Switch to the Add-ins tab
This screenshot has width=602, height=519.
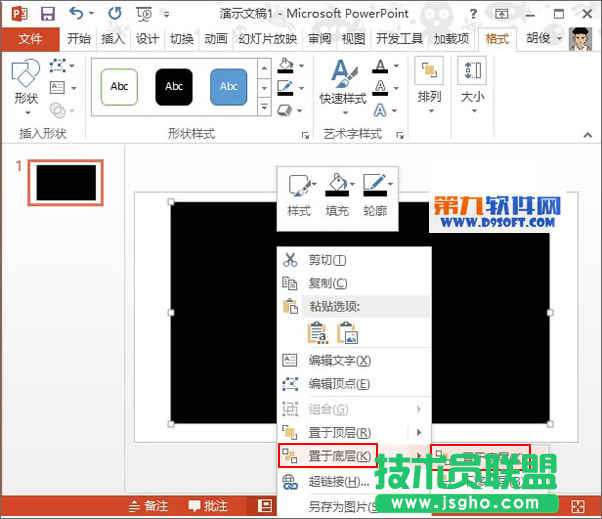coord(452,39)
